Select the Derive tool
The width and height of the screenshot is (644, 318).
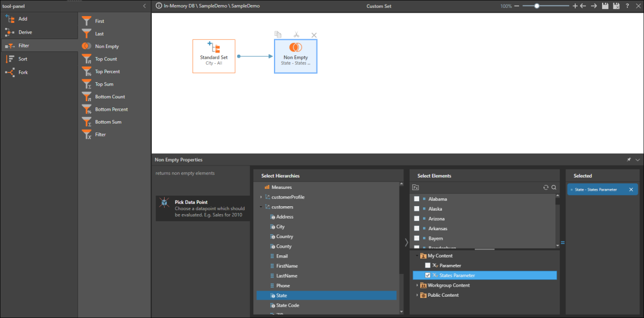tap(39, 32)
